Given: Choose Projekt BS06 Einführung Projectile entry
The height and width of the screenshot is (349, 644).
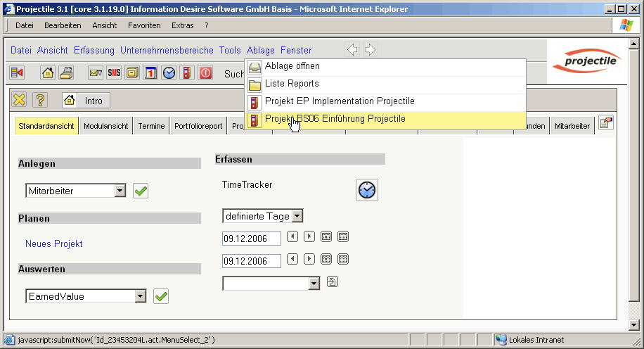Looking at the screenshot, I should point(386,120).
